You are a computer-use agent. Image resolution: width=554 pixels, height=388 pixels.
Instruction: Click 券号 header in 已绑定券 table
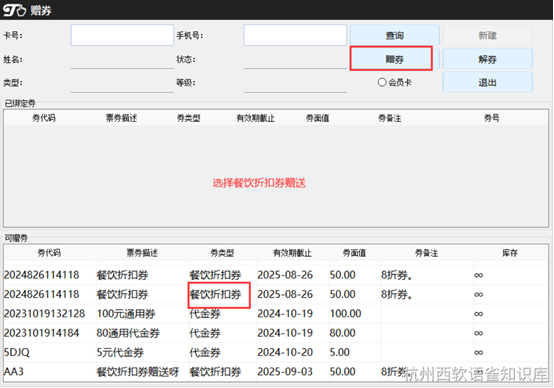(492, 118)
